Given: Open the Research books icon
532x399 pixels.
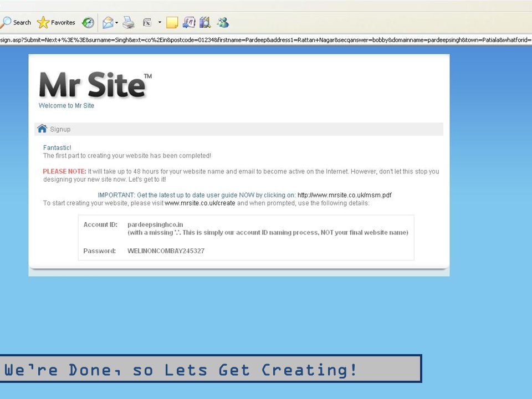Looking at the screenshot, I should (x=205, y=23).
